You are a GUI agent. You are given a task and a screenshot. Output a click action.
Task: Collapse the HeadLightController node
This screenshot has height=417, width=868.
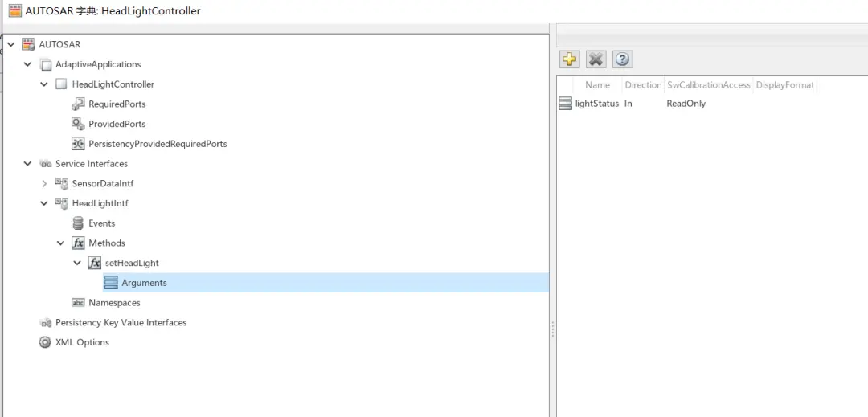coord(44,84)
